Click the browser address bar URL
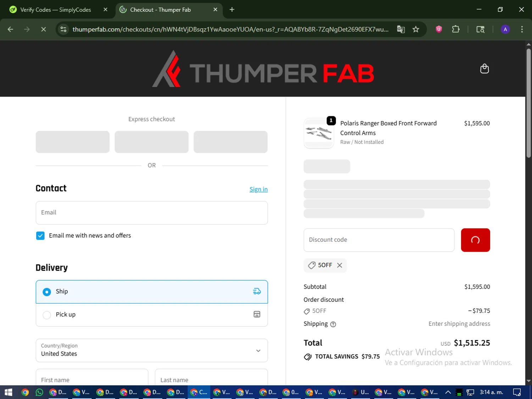The height and width of the screenshot is (399, 532). 231,29
